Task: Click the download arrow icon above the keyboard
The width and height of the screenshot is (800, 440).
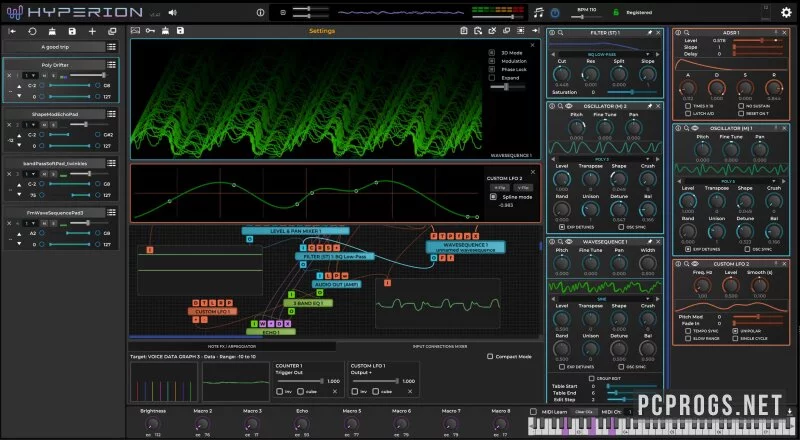Action: [789, 411]
